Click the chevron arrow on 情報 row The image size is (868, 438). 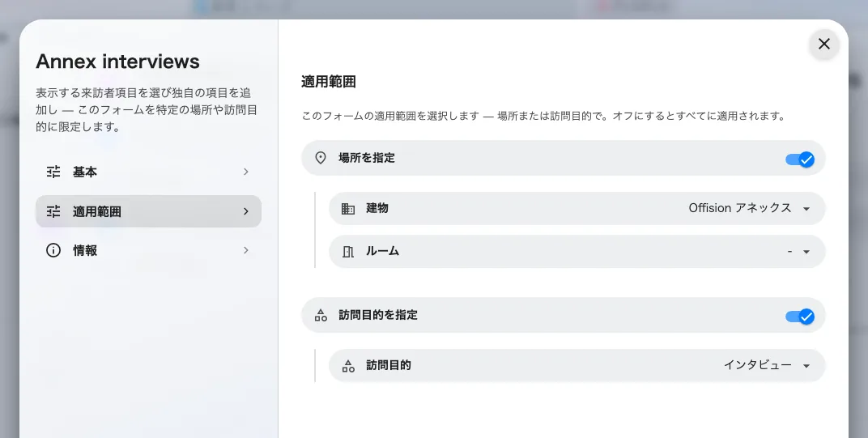click(x=246, y=250)
